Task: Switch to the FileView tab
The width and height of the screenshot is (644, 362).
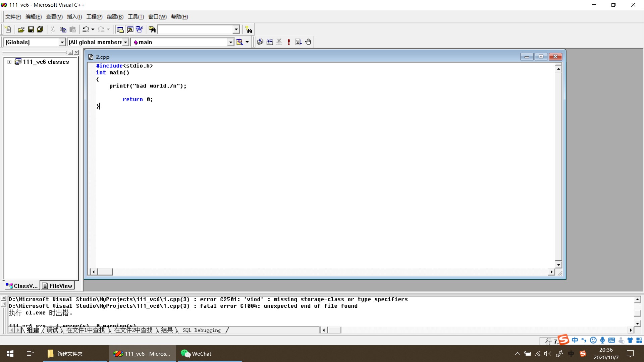Action: click(57, 286)
